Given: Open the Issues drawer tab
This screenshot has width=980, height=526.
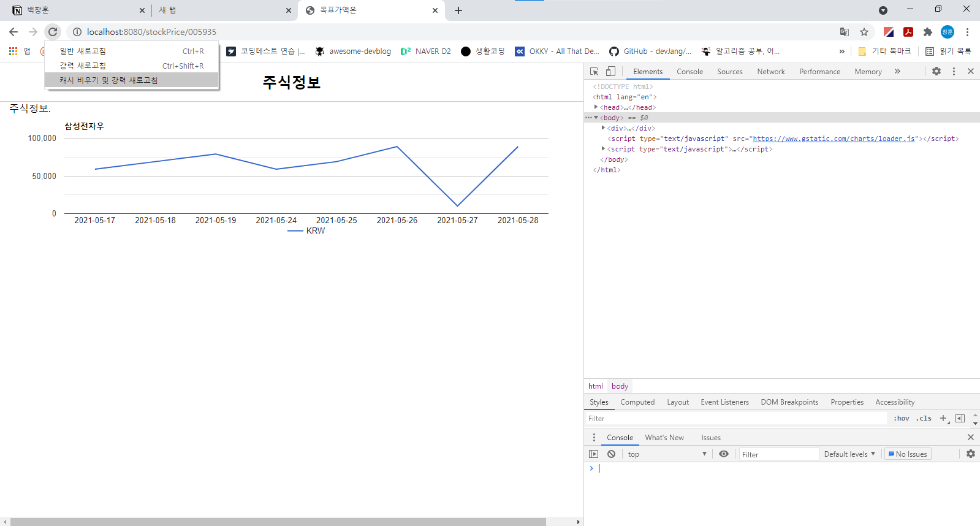Looking at the screenshot, I should (x=711, y=438).
